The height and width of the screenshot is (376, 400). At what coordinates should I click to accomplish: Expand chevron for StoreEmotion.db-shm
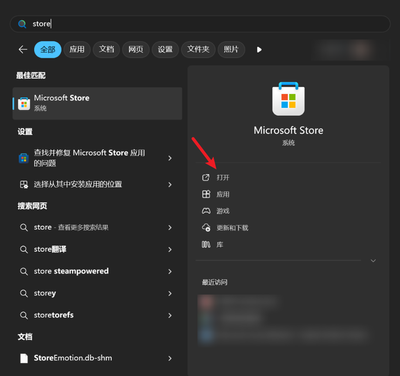(170, 358)
